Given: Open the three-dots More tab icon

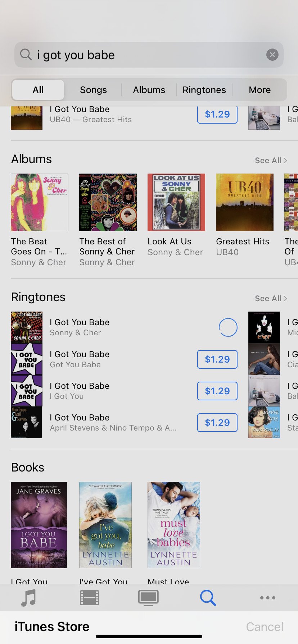Looking at the screenshot, I should click(x=268, y=598).
